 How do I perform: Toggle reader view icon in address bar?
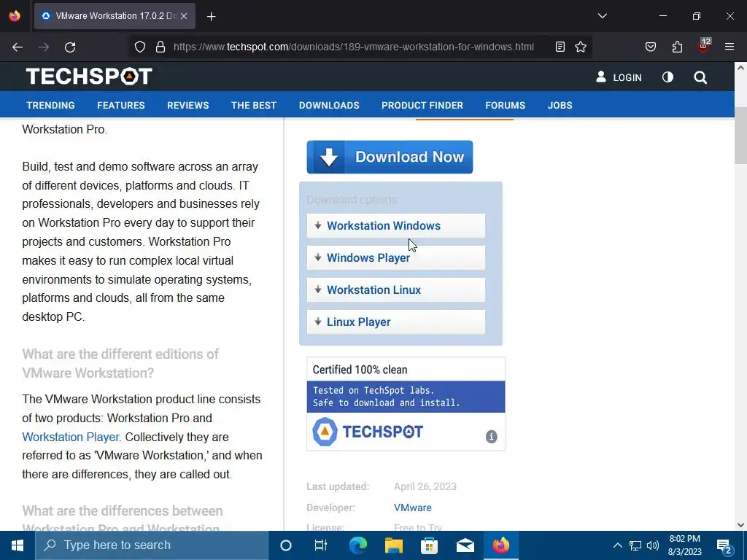[560, 47]
